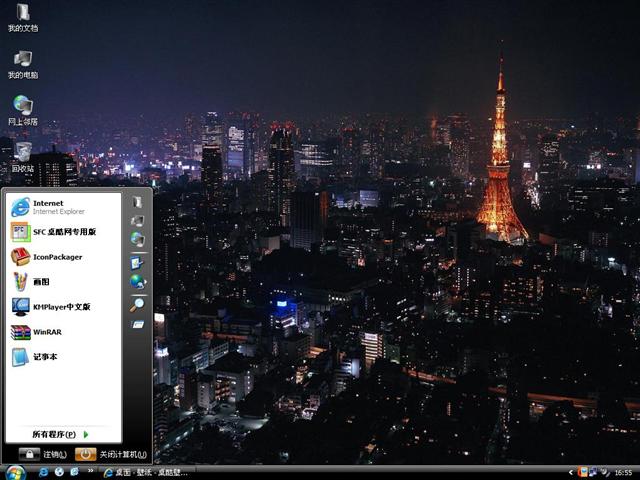Open My Documents icon in start menu right column
The image size is (640, 480).
pos(137,202)
